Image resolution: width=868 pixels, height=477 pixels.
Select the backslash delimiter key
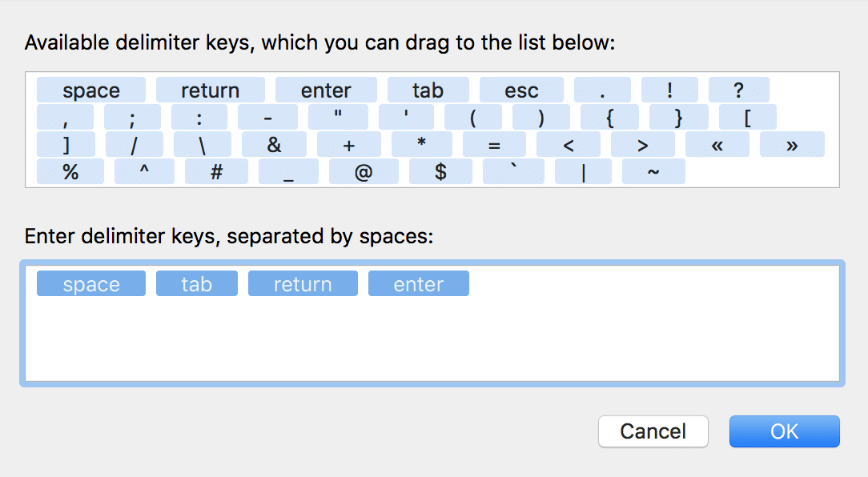(201, 145)
